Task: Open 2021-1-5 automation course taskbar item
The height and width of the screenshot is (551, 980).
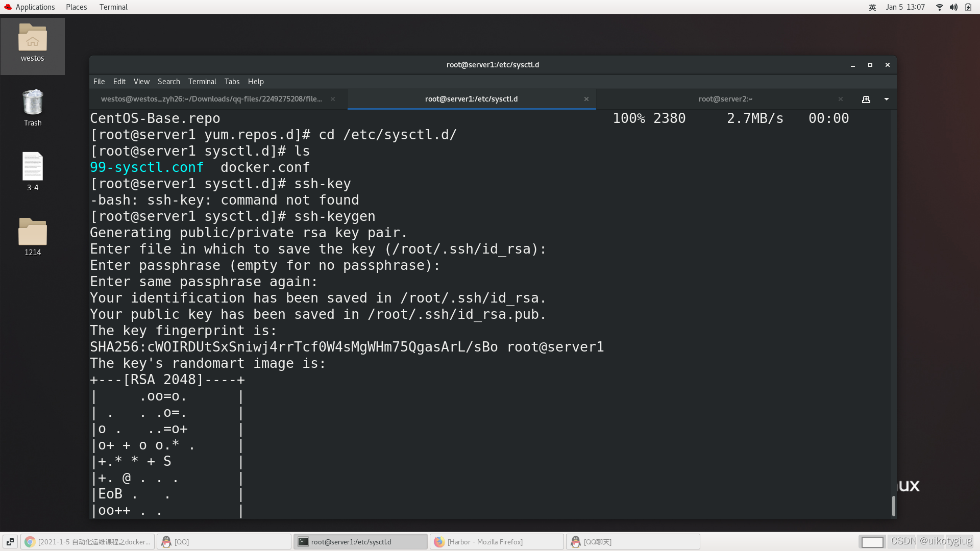Action: coord(88,542)
